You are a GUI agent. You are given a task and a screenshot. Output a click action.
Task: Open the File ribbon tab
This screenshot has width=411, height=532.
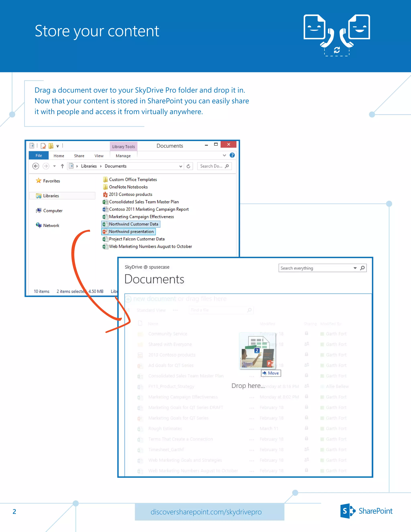pyautogui.click(x=39, y=155)
